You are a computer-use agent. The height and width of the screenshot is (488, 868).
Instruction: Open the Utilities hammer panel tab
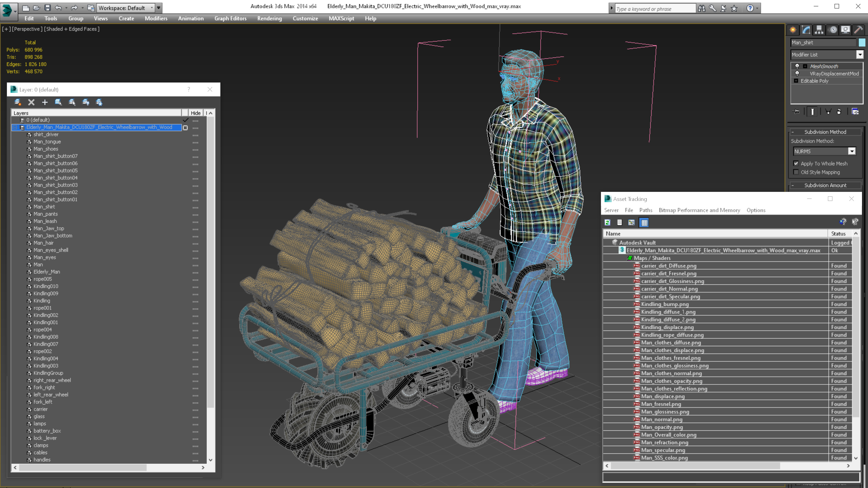point(858,30)
